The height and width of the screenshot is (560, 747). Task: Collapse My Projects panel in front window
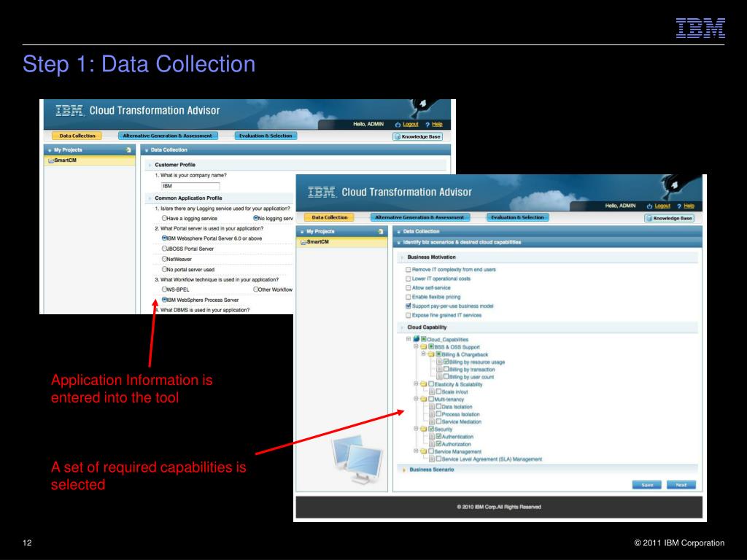pos(301,232)
